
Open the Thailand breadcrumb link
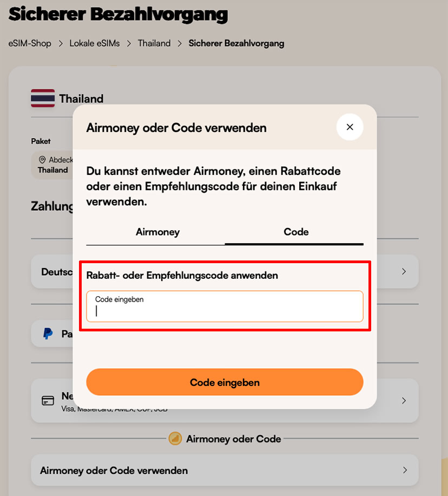click(x=154, y=43)
